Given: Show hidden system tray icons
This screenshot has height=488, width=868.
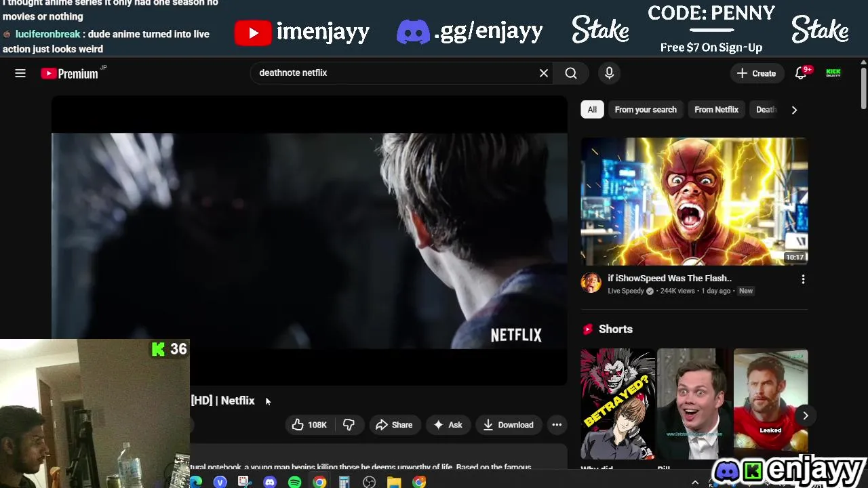Looking at the screenshot, I should click(x=694, y=483).
